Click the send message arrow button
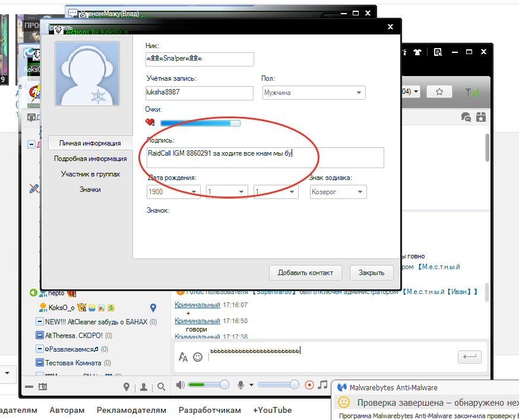Image resolution: width=519 pixels, height=420 pixels. click(x=470, y=357)
